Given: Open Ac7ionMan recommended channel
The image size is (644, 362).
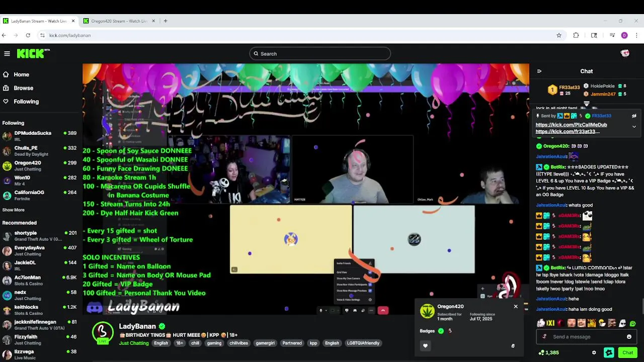Looking at the screenshot, I should [39, 281].
